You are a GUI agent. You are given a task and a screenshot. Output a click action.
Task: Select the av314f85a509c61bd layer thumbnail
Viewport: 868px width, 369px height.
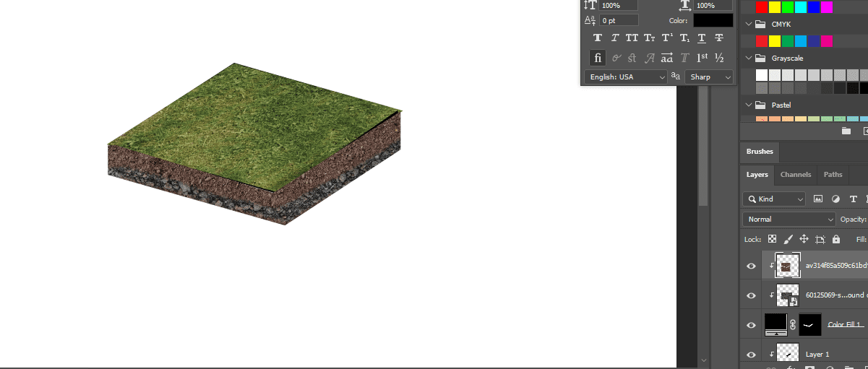788,265
